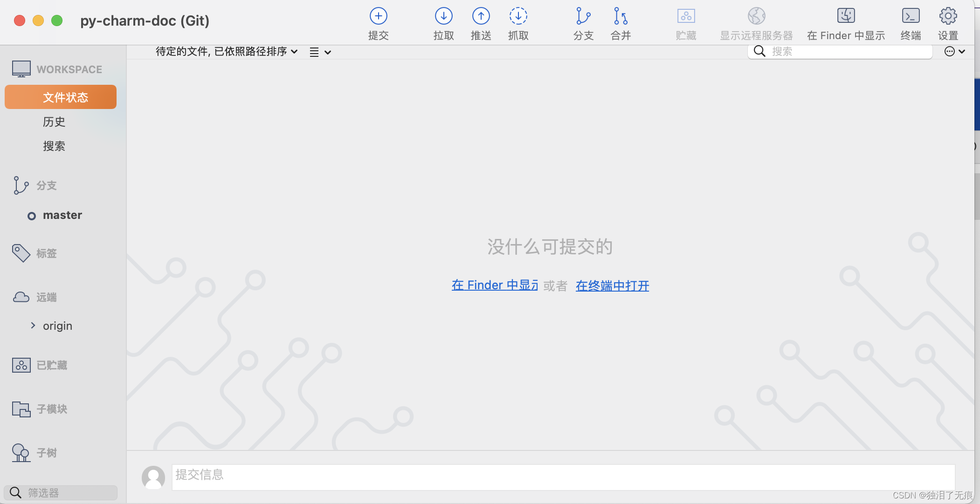Screen dimensions: 980x504
Task: Expand the origin remote tree item
Action: [x=33, y=326]
